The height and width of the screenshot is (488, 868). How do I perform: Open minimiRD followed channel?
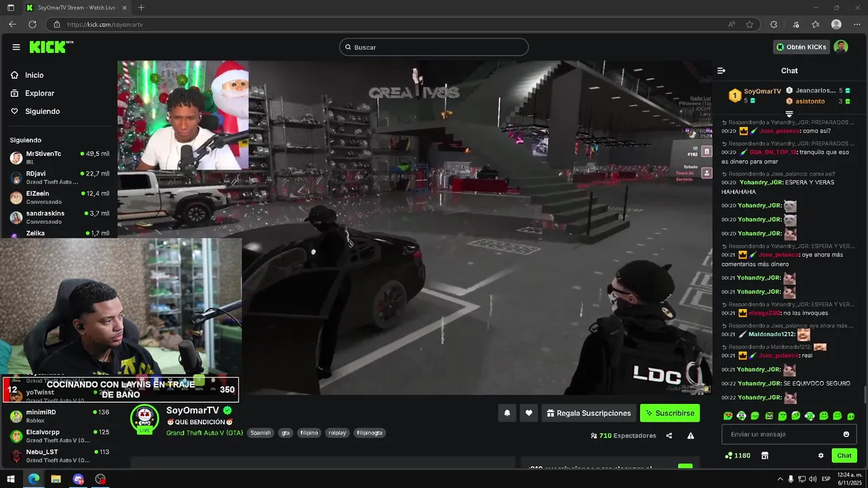60,415
